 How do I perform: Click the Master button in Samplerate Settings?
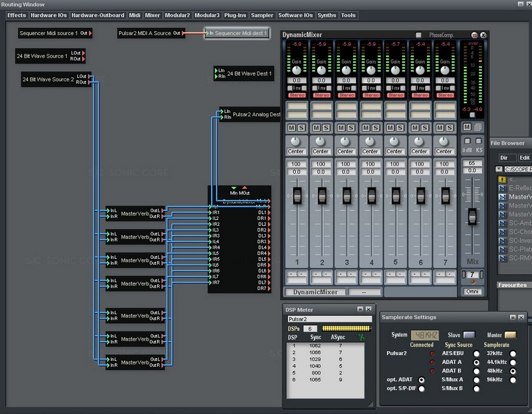(511, 335)
